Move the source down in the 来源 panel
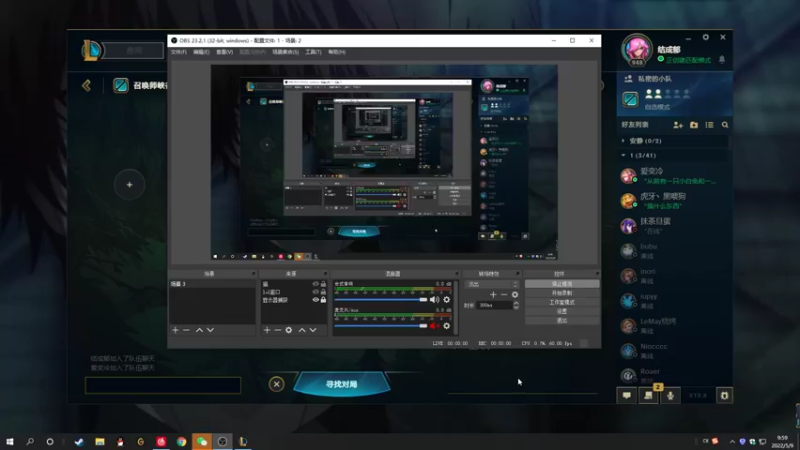800x450 pixels. [x=313, y=330]
